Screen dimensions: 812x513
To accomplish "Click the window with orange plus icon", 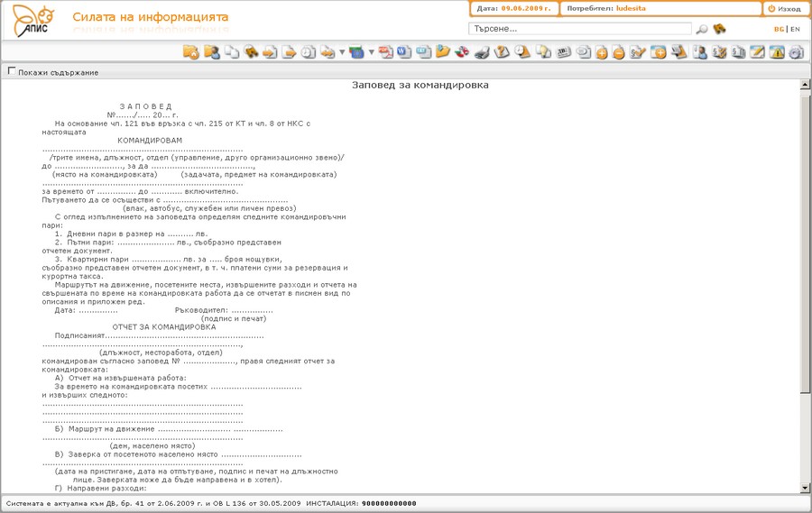I will click(x=659, y=51).
